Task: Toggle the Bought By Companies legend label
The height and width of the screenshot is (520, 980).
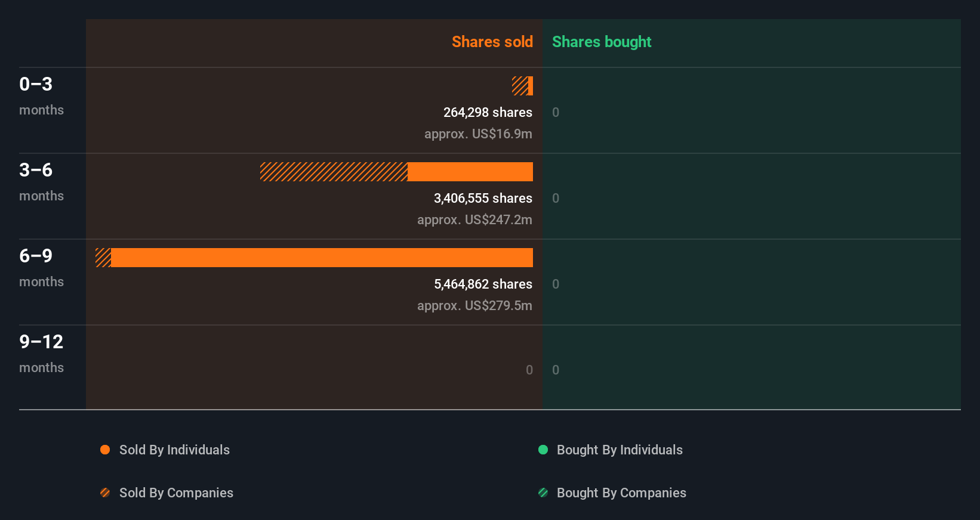Action: point(621,493)
